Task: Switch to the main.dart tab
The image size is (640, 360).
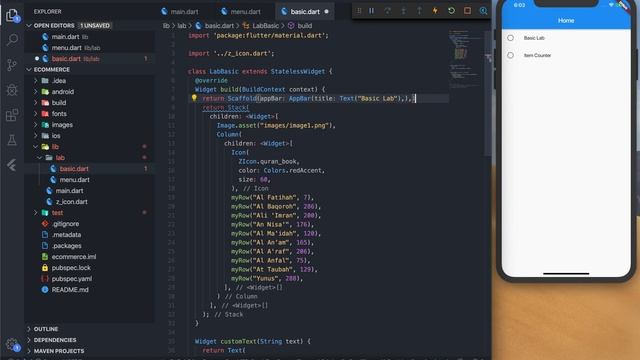Action: point(180,12)
